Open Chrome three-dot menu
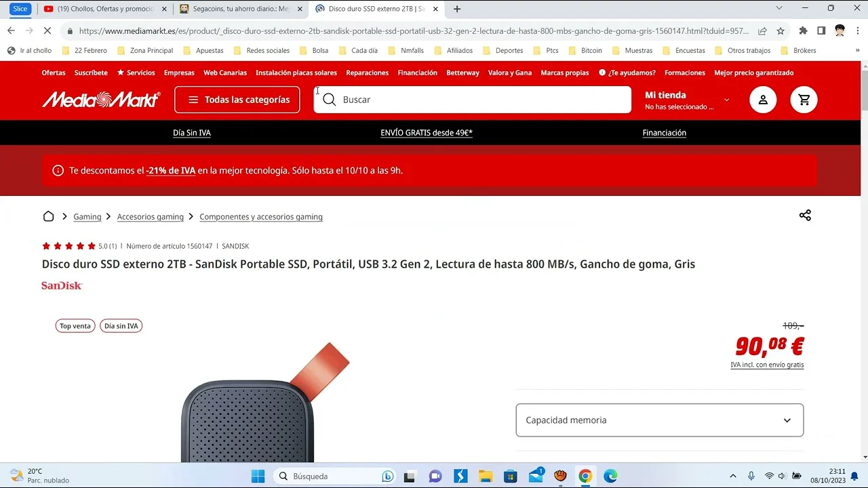Viewport: 868px width, 488px height. click(x=858, y=30)
